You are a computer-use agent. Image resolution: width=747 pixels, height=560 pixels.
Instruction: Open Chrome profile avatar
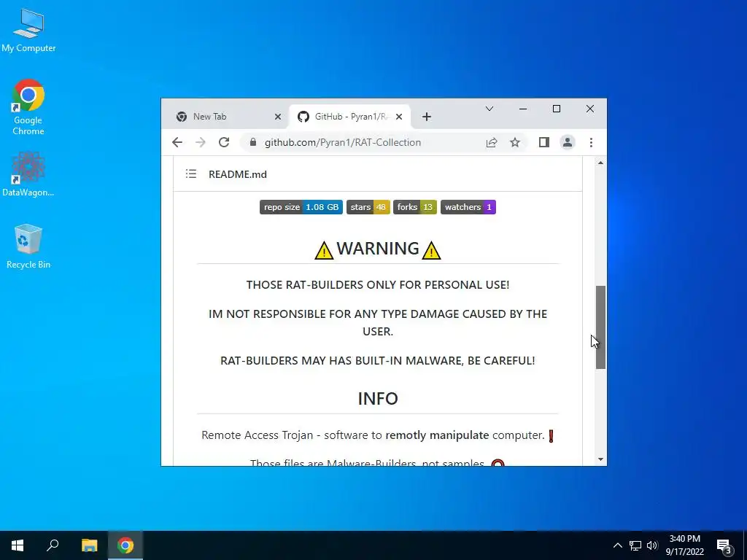[x=568, y=142]
